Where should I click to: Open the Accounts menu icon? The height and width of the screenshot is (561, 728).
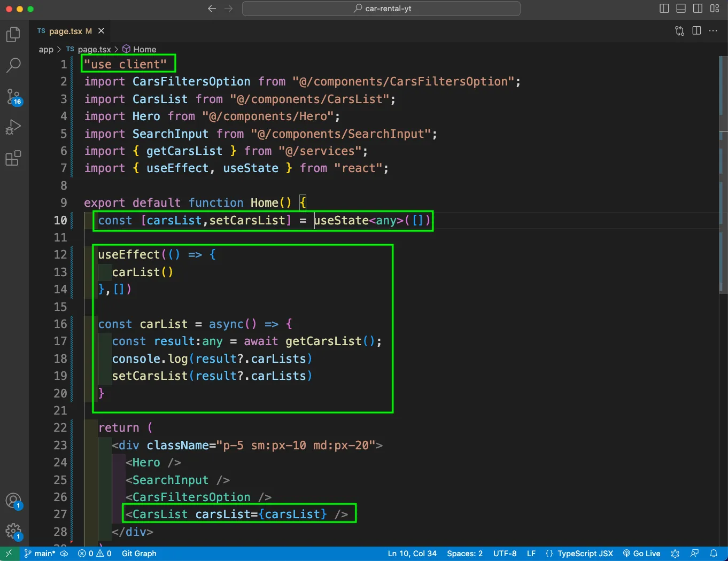coord(13,501)
